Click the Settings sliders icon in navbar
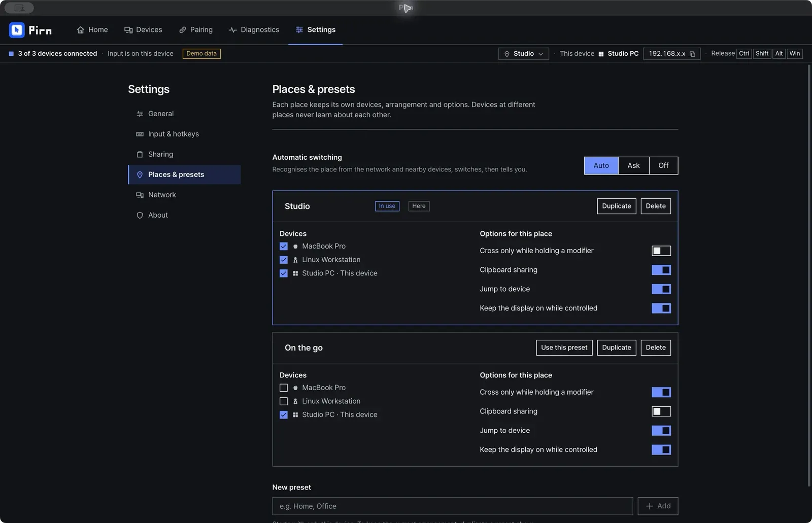The width and height of the screenshot is (812, 523). [x=299, y=30]
